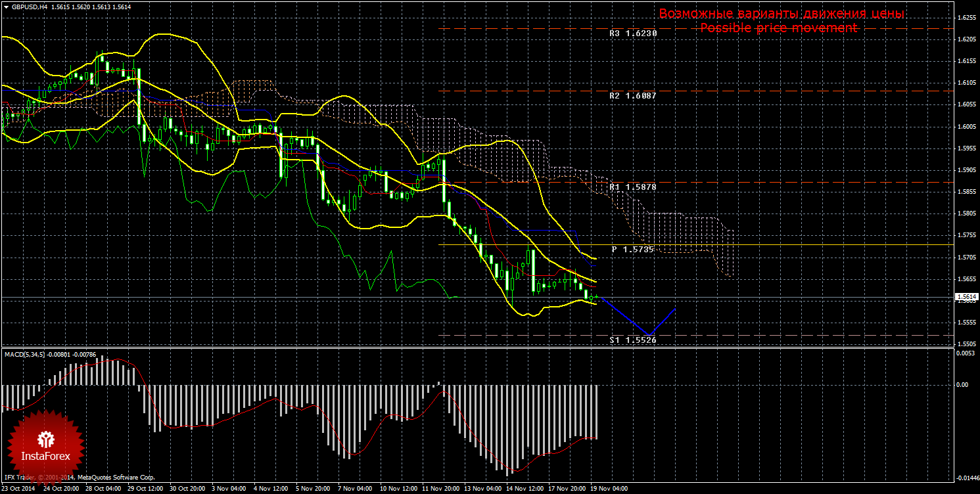Click MACD scale zero value 0.00
980x494 pixels.
(963, 385)
